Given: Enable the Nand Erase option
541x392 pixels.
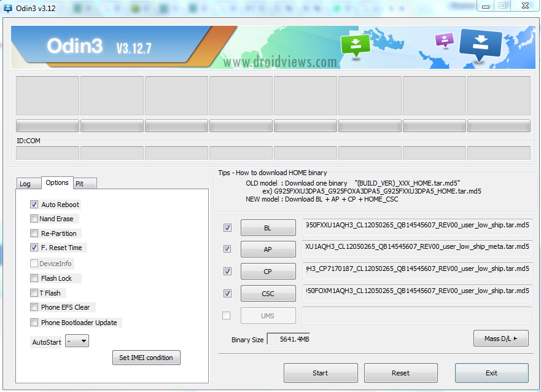Looking at the screenshot, I should coord(34,219).
